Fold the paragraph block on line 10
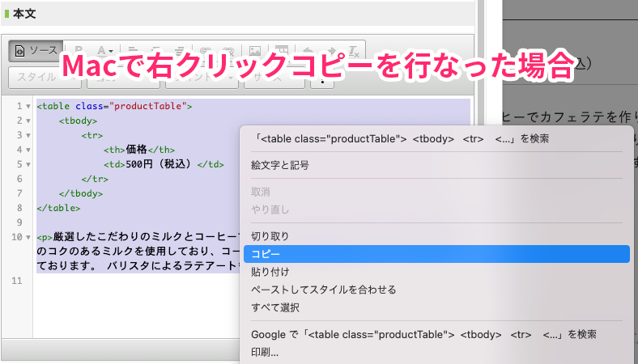Screen dimensions: 638x364 coord(29,237)
